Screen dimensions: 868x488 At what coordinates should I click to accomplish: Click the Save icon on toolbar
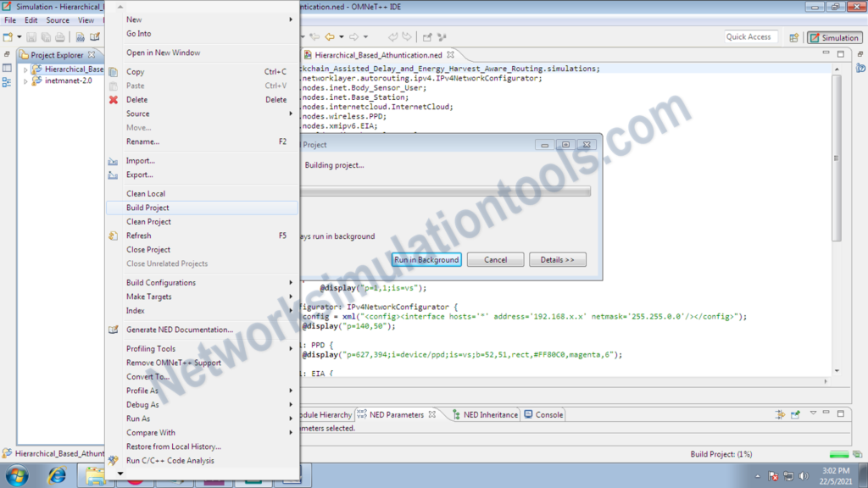(31, 36)
